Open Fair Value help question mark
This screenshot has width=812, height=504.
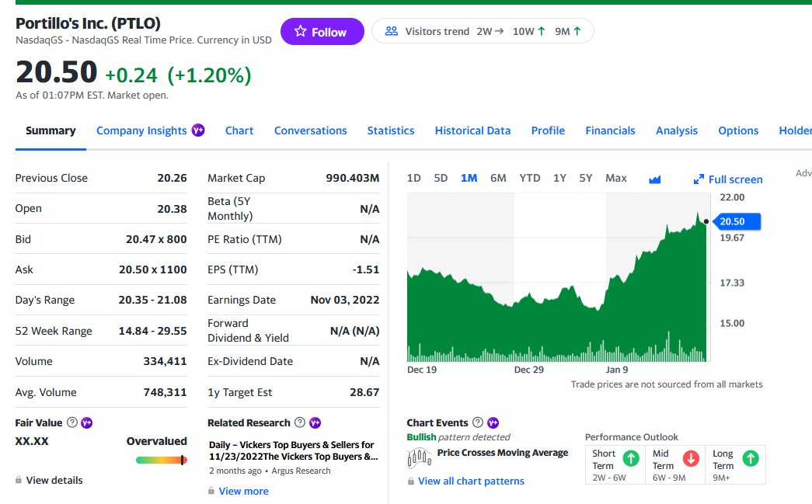(72, 422)
